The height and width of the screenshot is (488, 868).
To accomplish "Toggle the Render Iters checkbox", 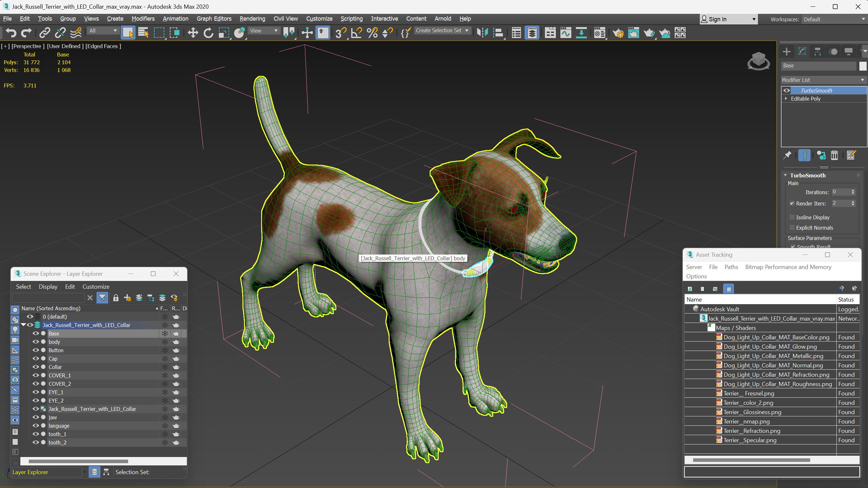I will pyautogui.click(x=792, y=204).
